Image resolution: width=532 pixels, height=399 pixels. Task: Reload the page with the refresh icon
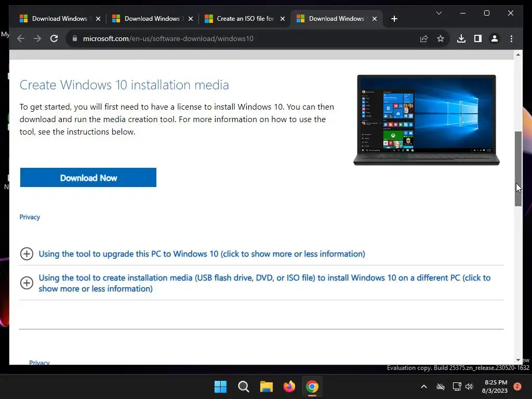pos(54,38)
